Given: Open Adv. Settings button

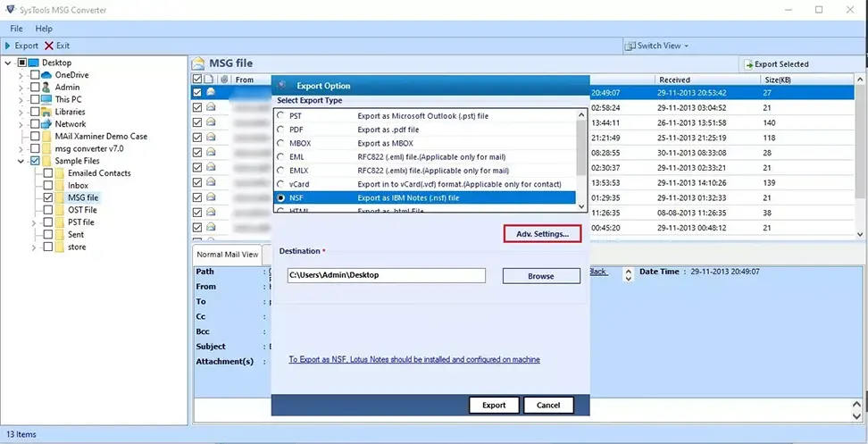Looking at the screenshot, I should 543,234.
